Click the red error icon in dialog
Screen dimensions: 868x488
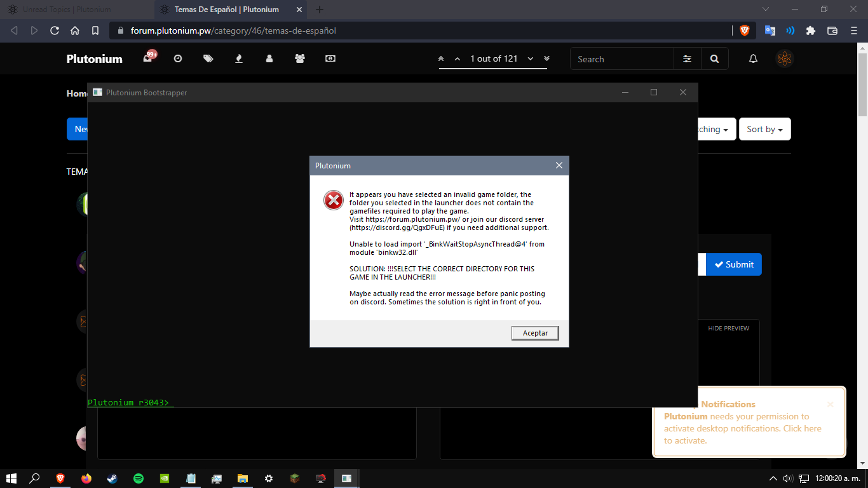tap(334, 200)
